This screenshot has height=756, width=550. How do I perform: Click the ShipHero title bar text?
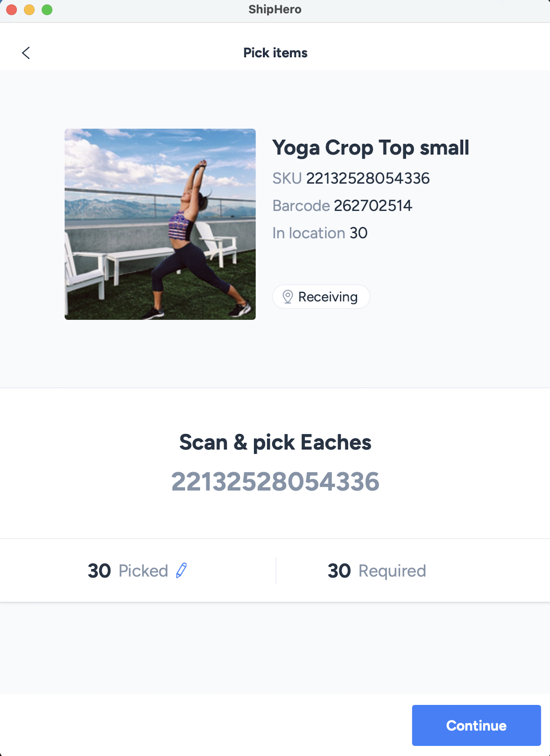[275, 9]
